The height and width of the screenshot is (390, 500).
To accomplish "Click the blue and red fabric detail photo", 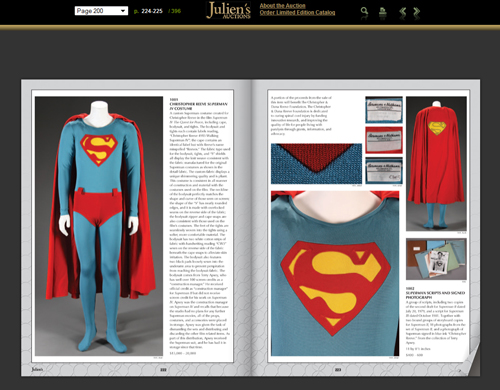I will (x=316, y=164).
